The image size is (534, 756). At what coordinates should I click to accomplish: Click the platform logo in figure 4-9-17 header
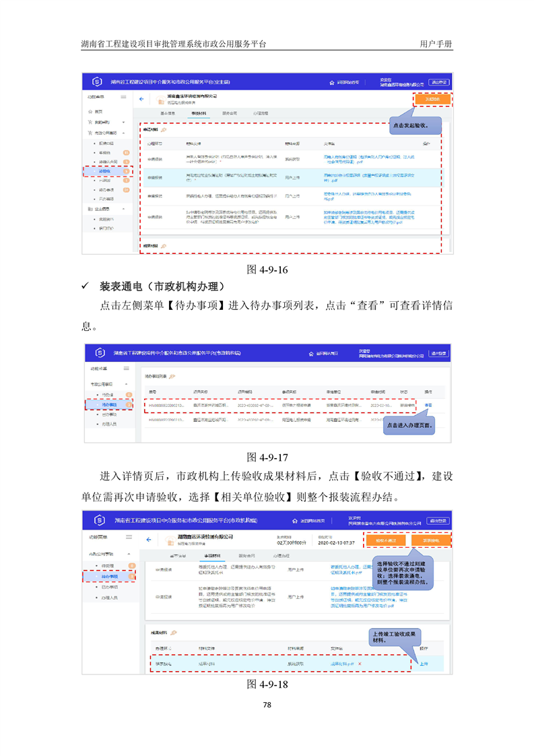(100, 353)
